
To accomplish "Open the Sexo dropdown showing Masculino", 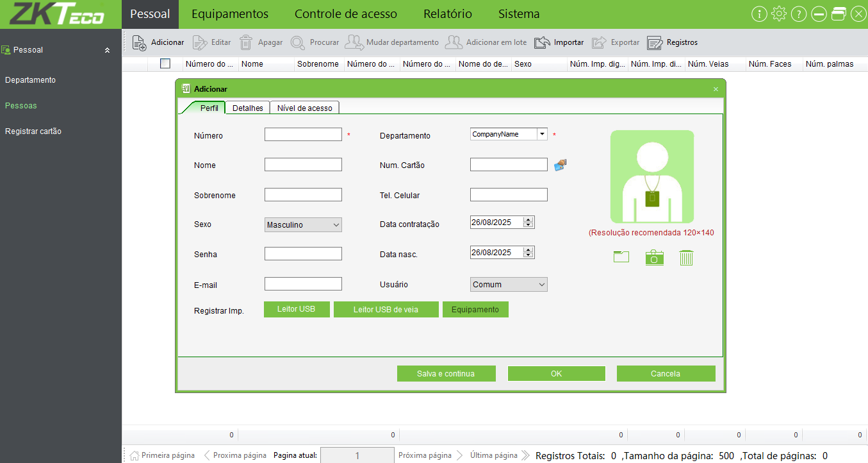I will (x=303, y=225).
